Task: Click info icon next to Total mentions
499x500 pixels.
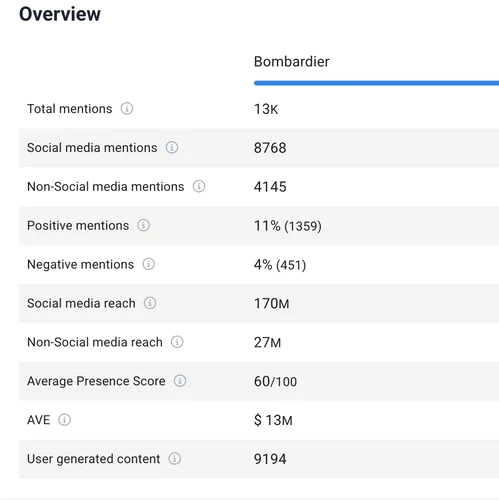Action: (x=127, y=108)
